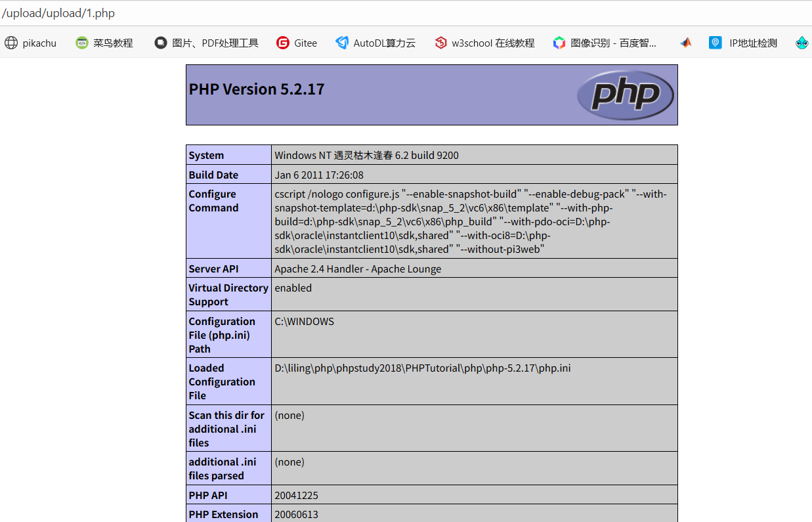Click the 20041225 value
This screenshot has height=522, width=812.
pyautogui.click(x=296, y=495)
